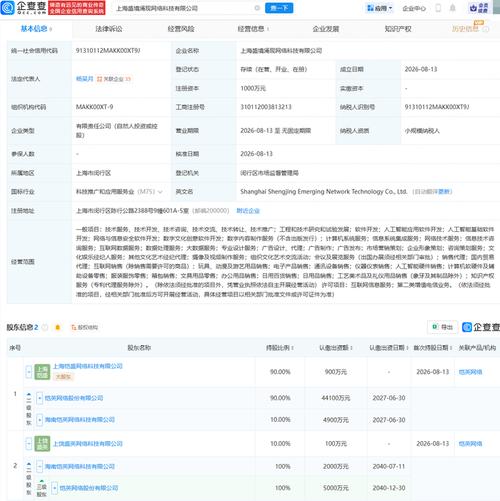Click the 经营信息 tab small arrow
This screenshot has width=500, height=501.
click(268, 29)
